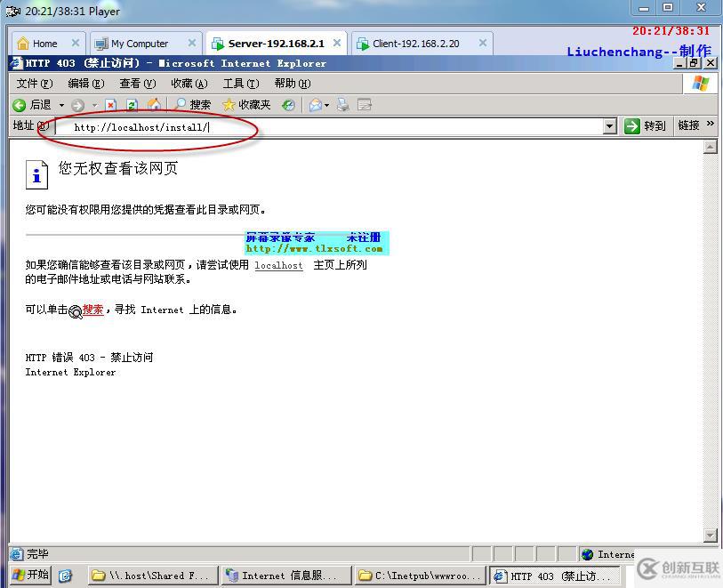This screenshot has width=723, height=588.
Task: Click the HTTP 错误 403 - 禁止访问 text
Action: (x=89, y=358)
